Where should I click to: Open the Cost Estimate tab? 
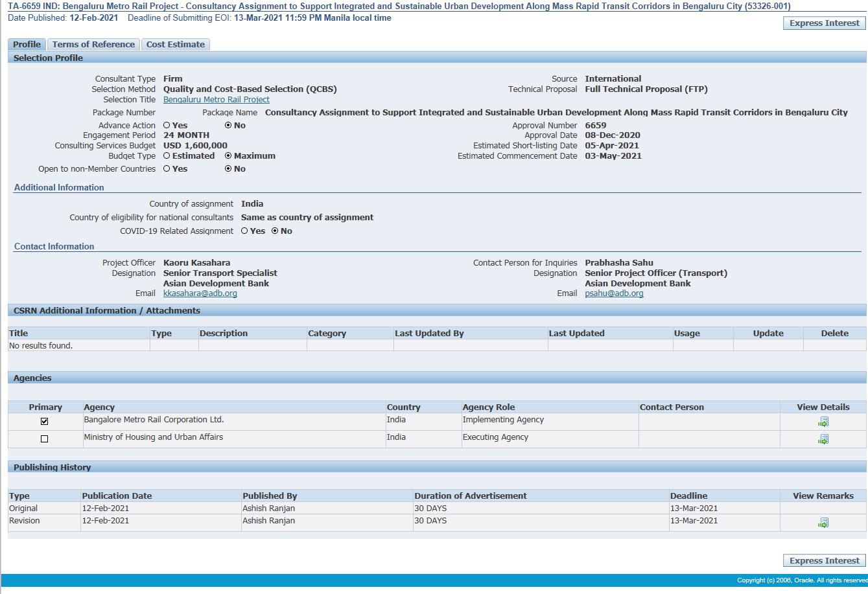(x=175, y=44)
